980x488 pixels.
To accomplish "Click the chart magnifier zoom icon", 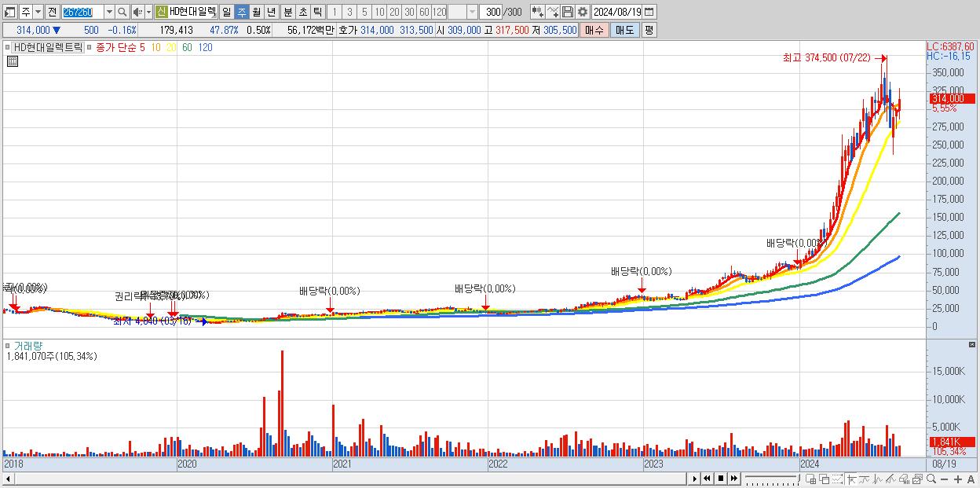I will pyautogui.click(x=932, y=479).
